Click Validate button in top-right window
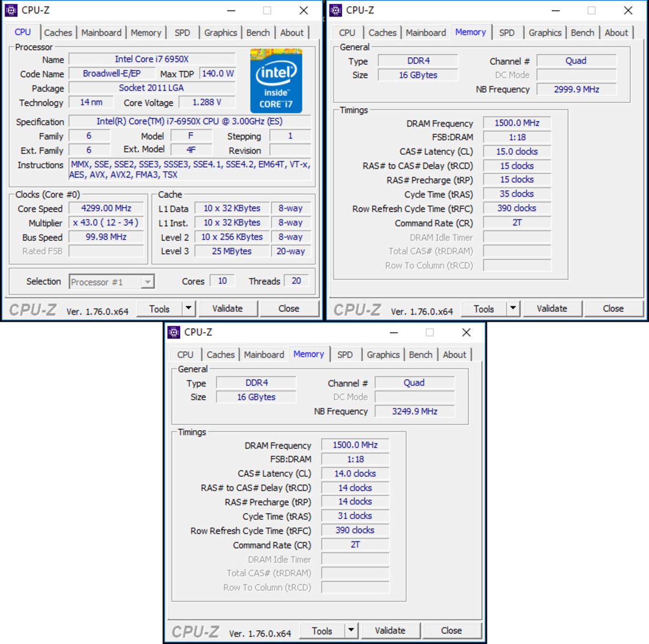This screenshot has width=649, height=644. click(552, 309)
